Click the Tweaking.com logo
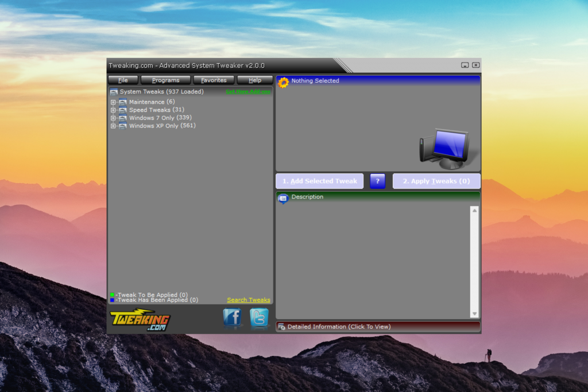The height and width of the screenshot is (392, 588). [x=140, y=319]
